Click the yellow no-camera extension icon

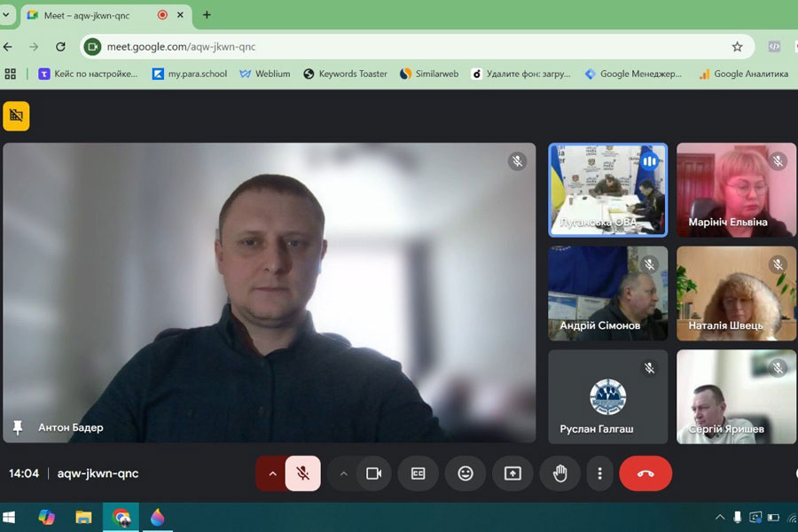tap(16, 116)
